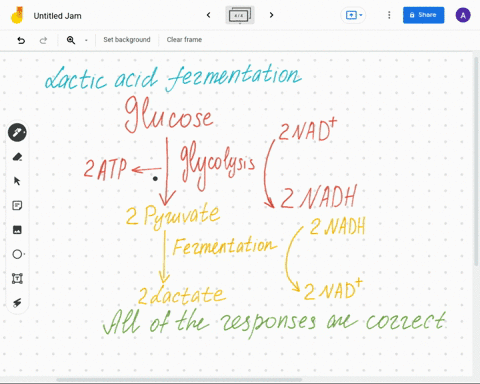This screenshot has height=384, width=480.
Task: Click the yellow 2 NAD+ label
Action: coord(333,289)
